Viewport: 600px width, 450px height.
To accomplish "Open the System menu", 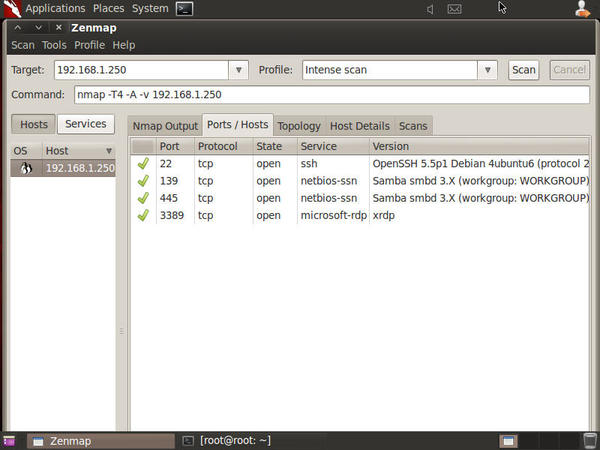I will pyautogui.click(x=150, y=8).
